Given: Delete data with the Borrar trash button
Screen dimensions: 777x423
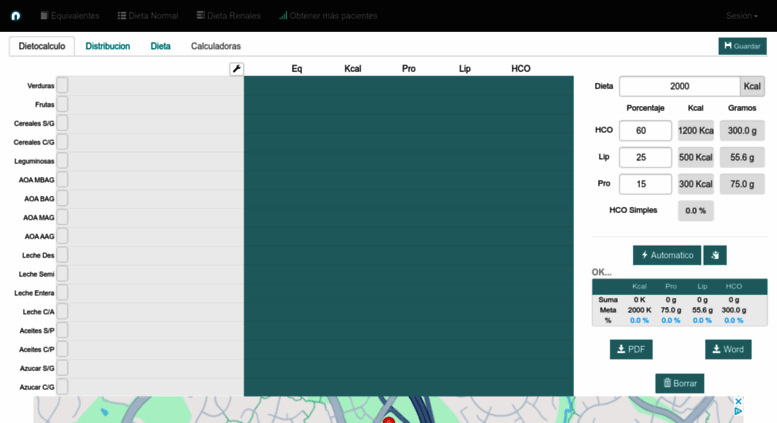Looking at the screenshot, I should pos(680,383).
